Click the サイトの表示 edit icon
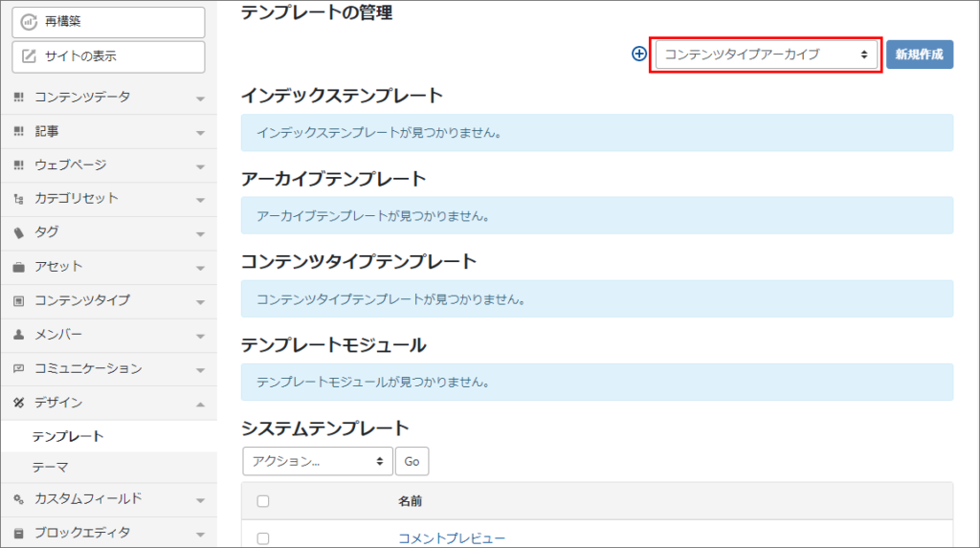Screen dimensions: 980x548 tap(29, 56)
